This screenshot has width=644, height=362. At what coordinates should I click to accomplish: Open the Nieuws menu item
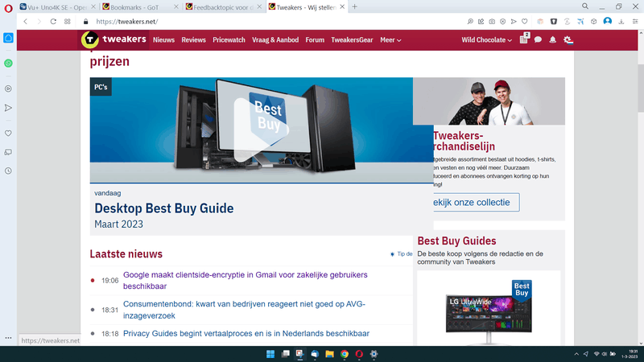tap(163, 39)
